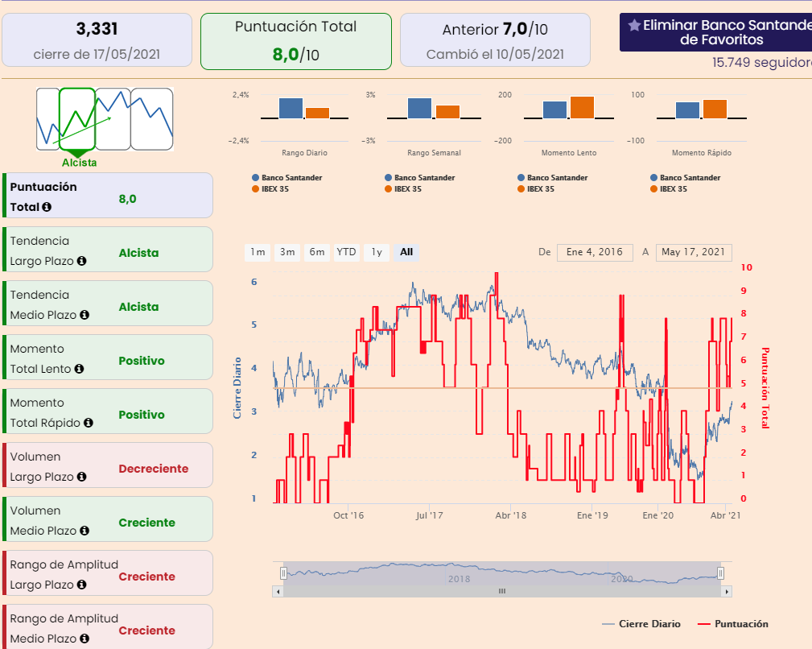The height and width of the screenshot is (649, 812).
Task: Click the navigator scrollbar center grip
Action: (x=502, y=592)
